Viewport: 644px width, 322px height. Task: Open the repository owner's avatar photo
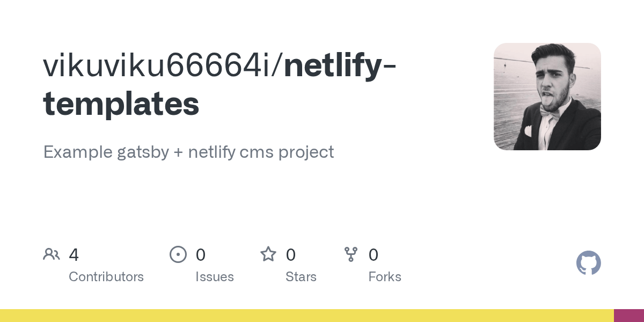(547, 97)
